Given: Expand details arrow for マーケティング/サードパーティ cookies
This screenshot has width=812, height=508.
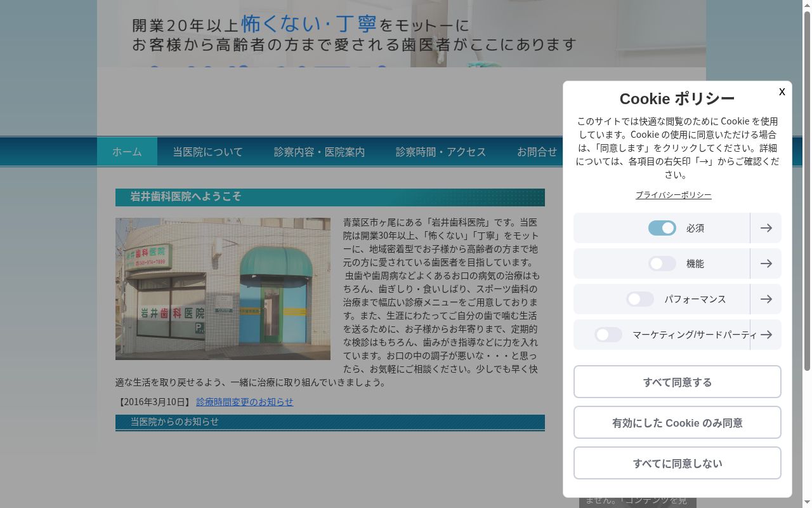Looking at the screenshot, I should point(766,335).
